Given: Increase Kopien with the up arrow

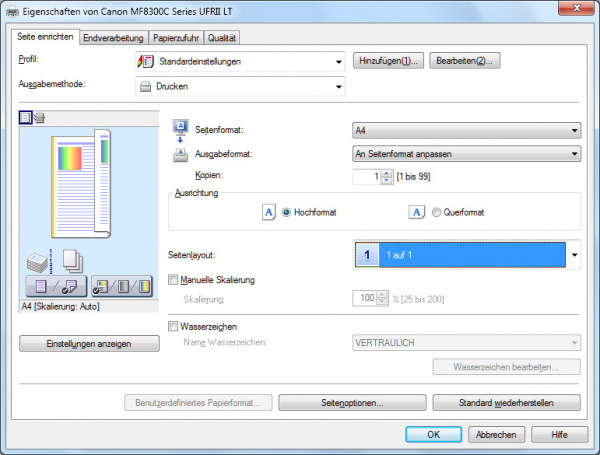Looking at the screenshot, I should (x=387, y=173).
